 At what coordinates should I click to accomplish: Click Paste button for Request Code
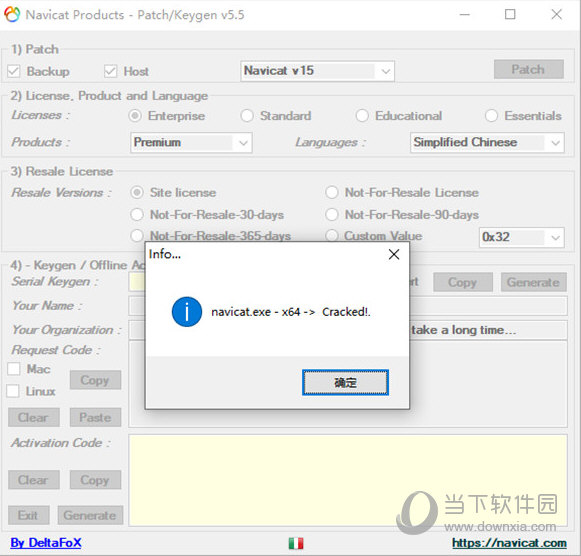click(95, 417)
